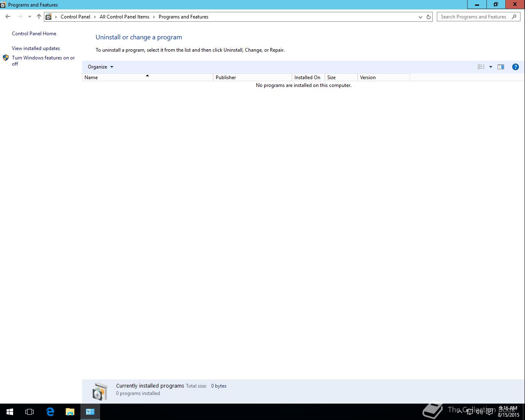Sort by the Publisher column header

tap(253, 78)
